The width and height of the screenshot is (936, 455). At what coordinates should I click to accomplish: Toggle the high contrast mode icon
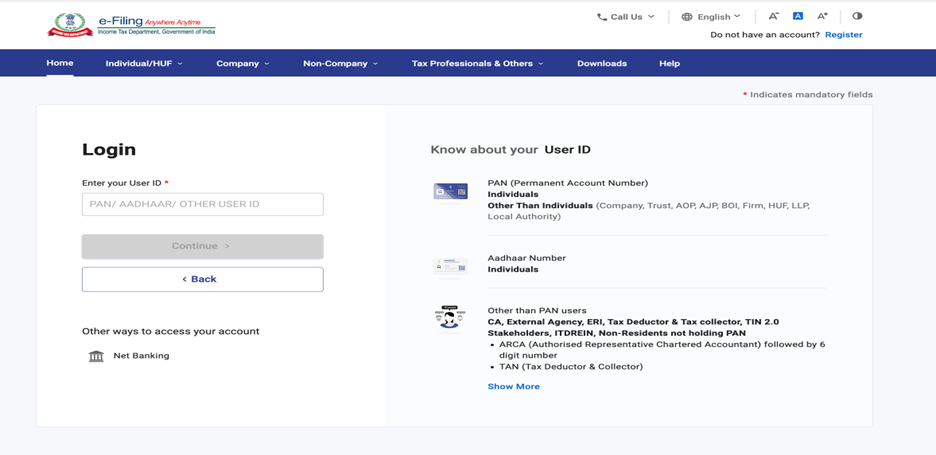(857, 16)
